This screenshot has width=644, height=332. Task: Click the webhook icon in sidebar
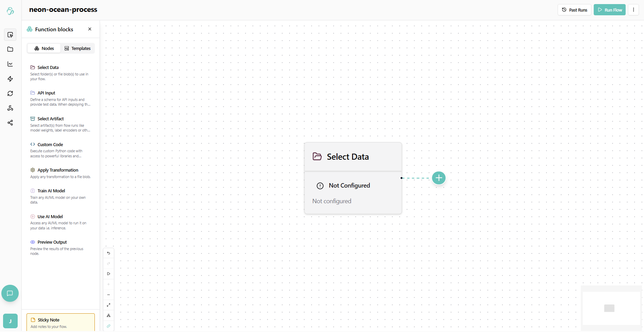click(10, 108)
